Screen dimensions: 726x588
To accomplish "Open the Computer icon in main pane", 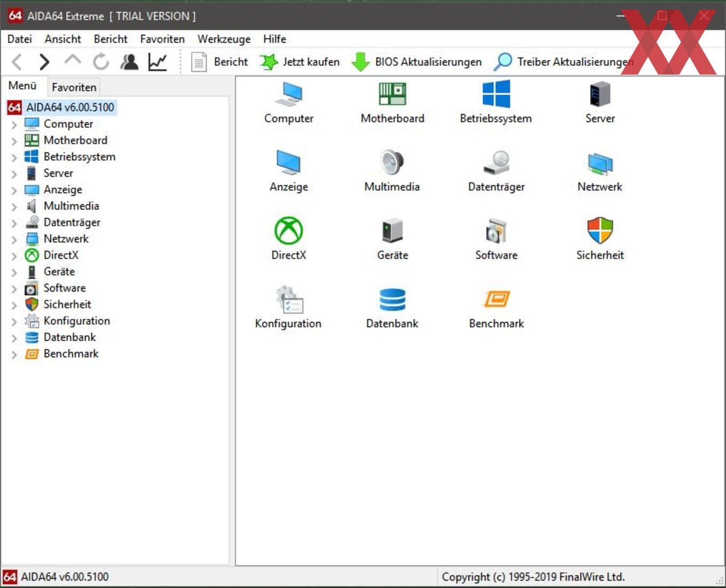I will coord(289,95).
